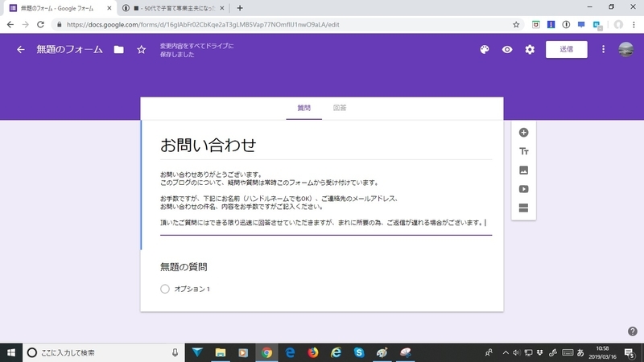The width and height of the screenshot is (644, 362).
Task: Add a video to the form
Action: pos(524,189)
